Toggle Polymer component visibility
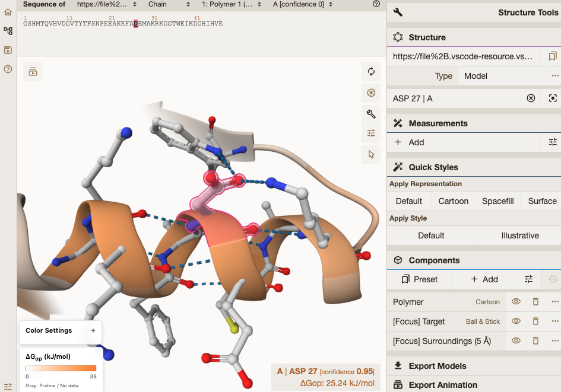The image size is (561, 392). [516, 302]
